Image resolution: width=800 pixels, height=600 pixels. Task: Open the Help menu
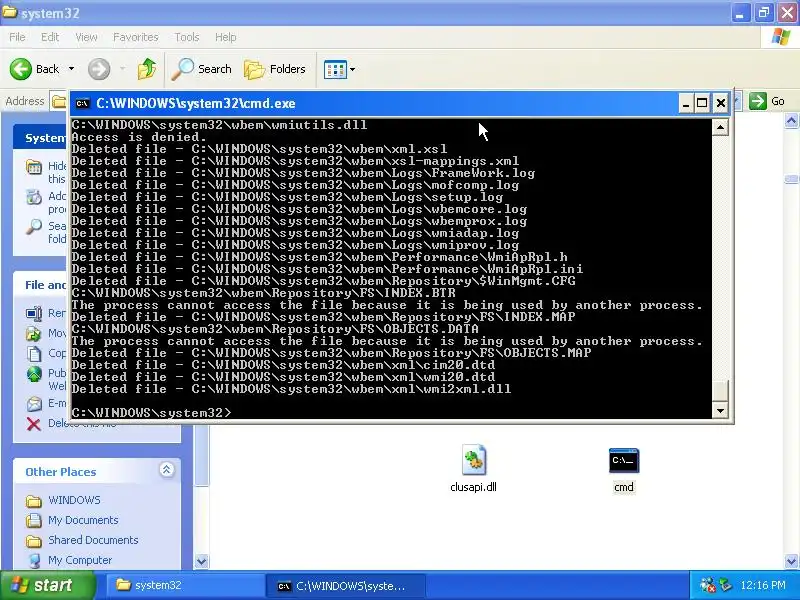click(226, 37)
